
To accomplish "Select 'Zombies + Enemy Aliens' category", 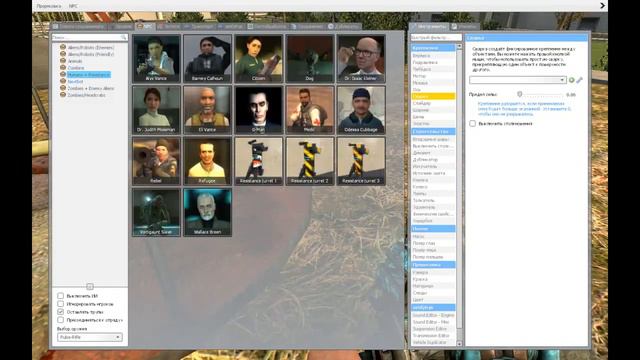I will tap(91, 88).
